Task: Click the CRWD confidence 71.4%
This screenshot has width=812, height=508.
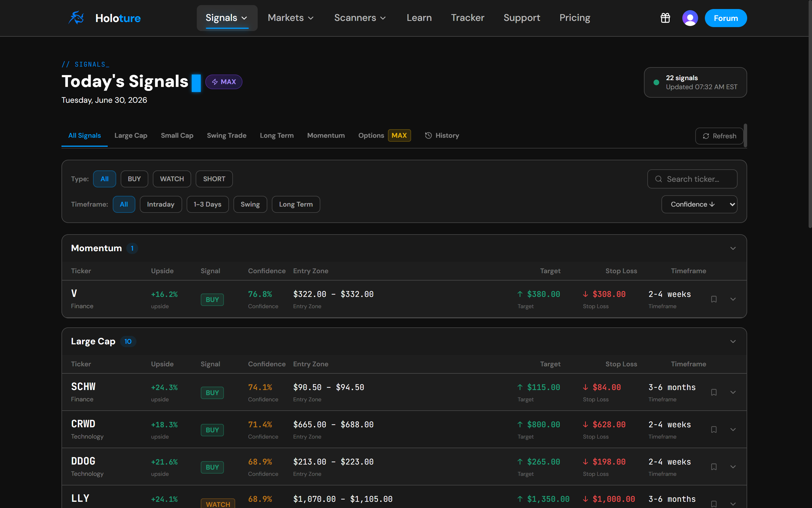Action: coord(260,425)
